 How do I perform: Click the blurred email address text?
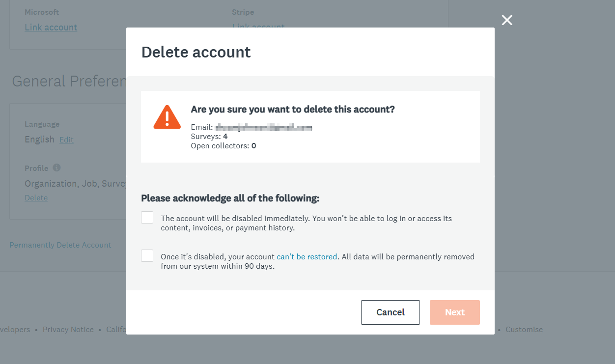point(264,128)
